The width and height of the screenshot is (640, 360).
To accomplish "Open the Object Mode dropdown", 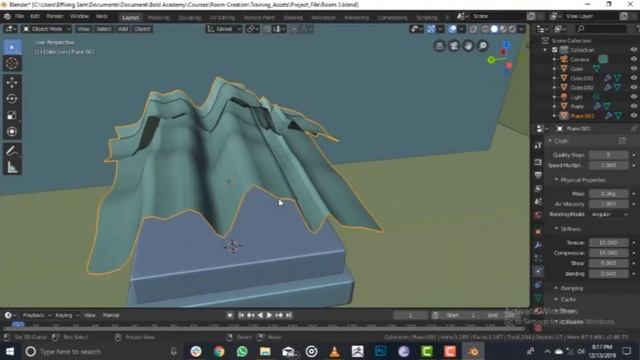I will [x=47, y=29].
